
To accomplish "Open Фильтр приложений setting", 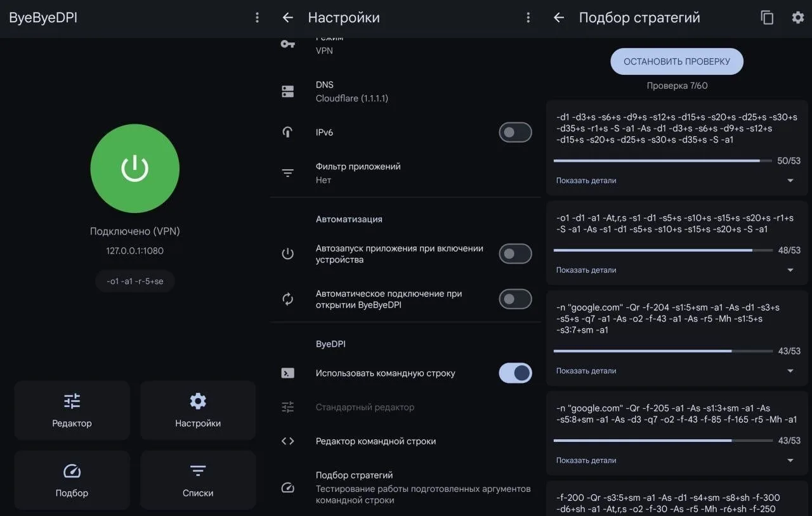I will point(405,173).
